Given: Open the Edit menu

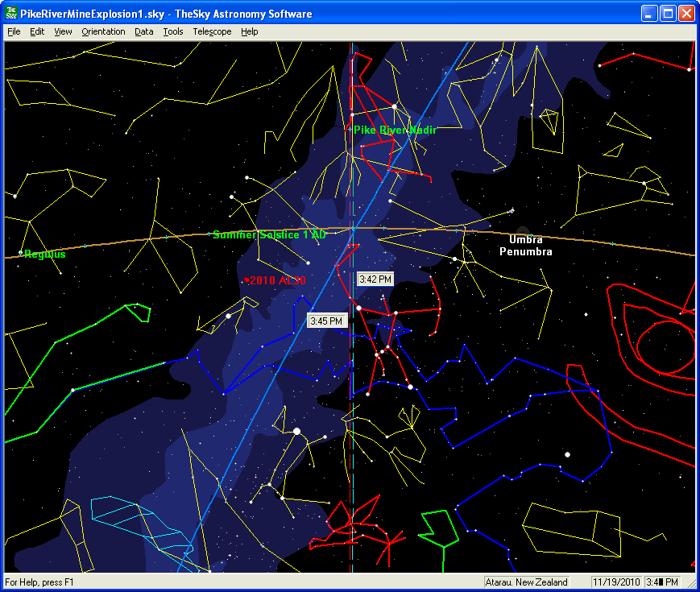Looking at the screenshot, I should coord(37,31).
